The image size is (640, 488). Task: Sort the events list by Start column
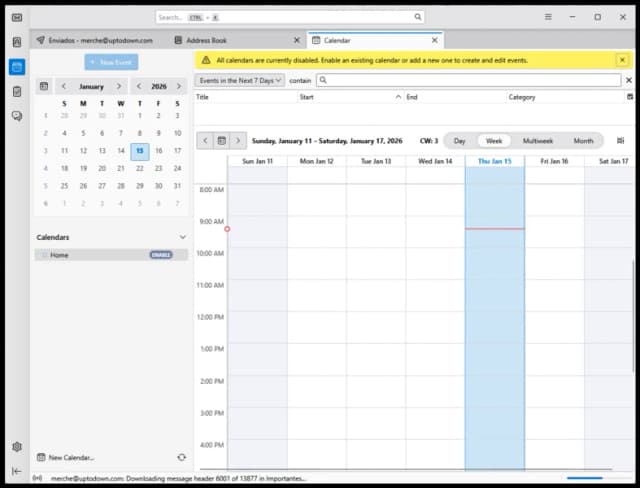coord(350,97)
